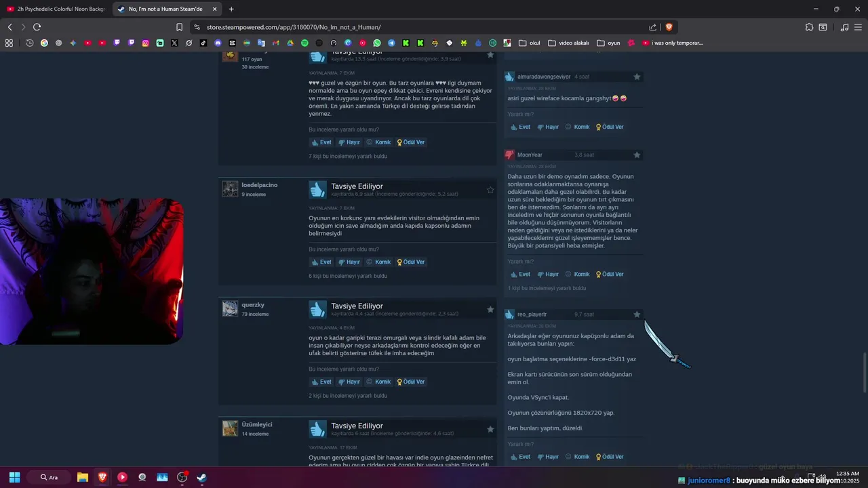Screen dimensions: 868x488
Task: Open the Spotify bookmark icon
Action: 304,43
